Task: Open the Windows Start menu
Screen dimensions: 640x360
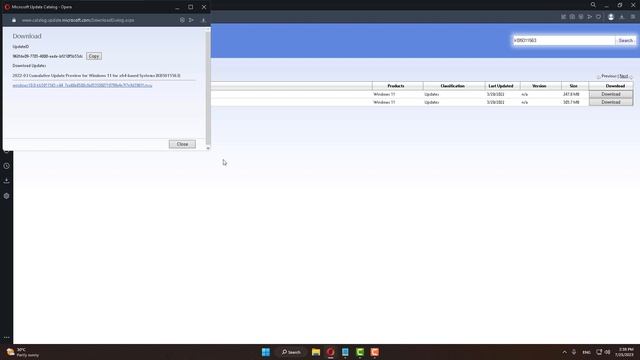Action: (266, 352)
